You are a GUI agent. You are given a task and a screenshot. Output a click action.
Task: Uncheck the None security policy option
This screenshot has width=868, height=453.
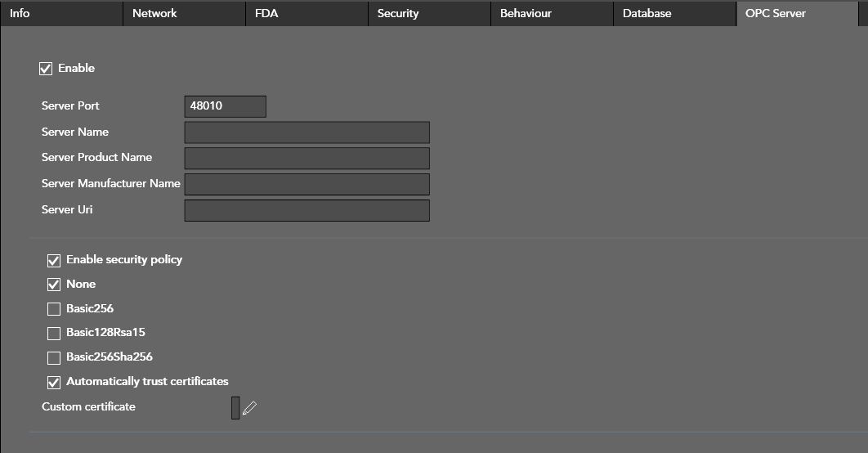pyautogui.click(x=54, y=285)
